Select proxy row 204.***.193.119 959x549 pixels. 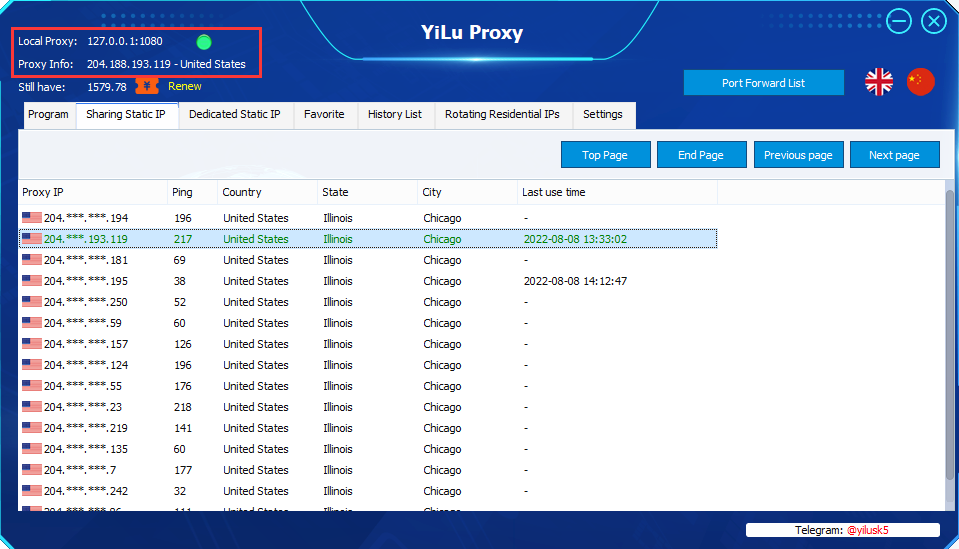pyautogui.click(x=368, y=239)
